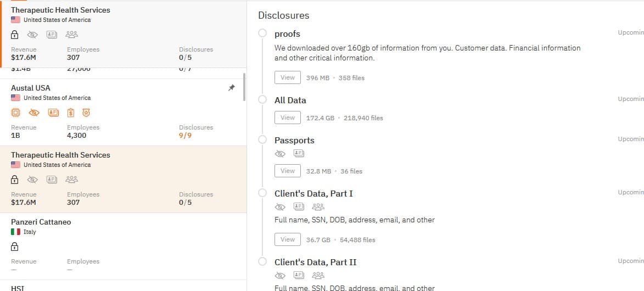
Task: Select the timeline circle next to proofs
Action: click(x=262, y=33)
